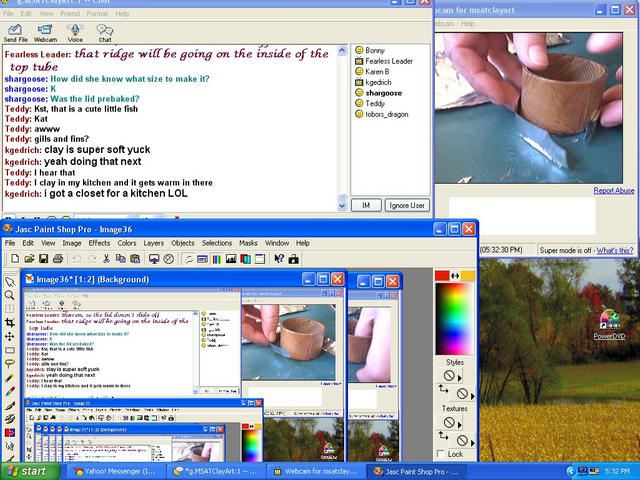This screenshot has height=480, width=640.
Task: Click the context help arrow-question icon
Action: tap(279, 259)
